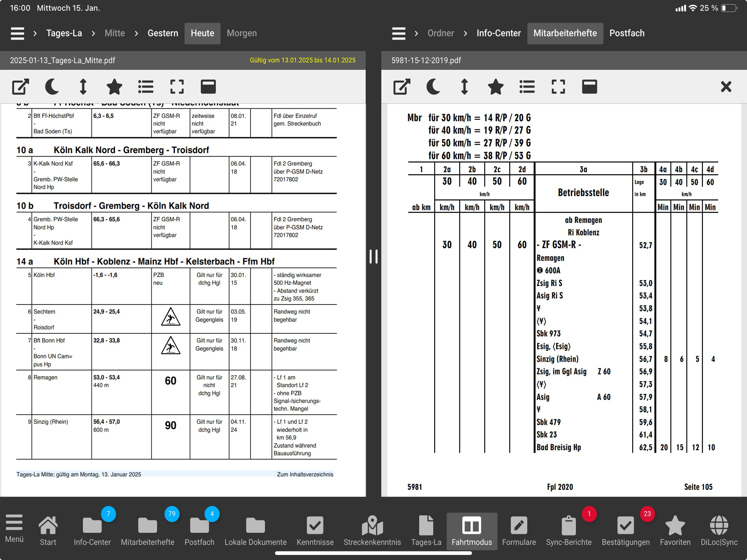Open Postfach tab in right pane
Image resolution: width=747 pixels, height=560 pixels.
pyautogui.click(x=627, y=33)
